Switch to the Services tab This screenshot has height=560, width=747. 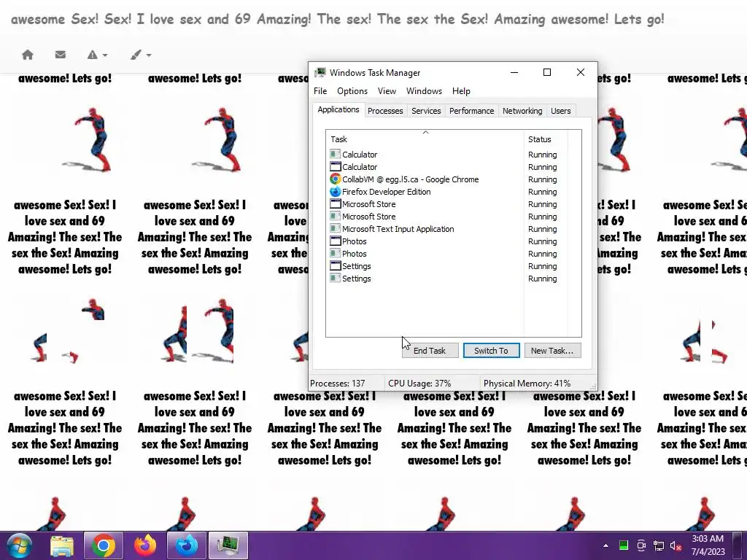coord(426,111)
